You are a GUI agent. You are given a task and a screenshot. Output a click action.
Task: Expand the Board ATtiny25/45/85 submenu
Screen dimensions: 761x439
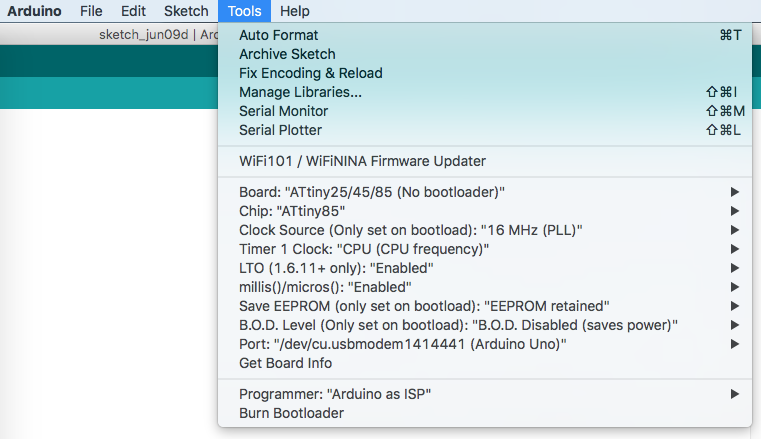tap(485, 192)
